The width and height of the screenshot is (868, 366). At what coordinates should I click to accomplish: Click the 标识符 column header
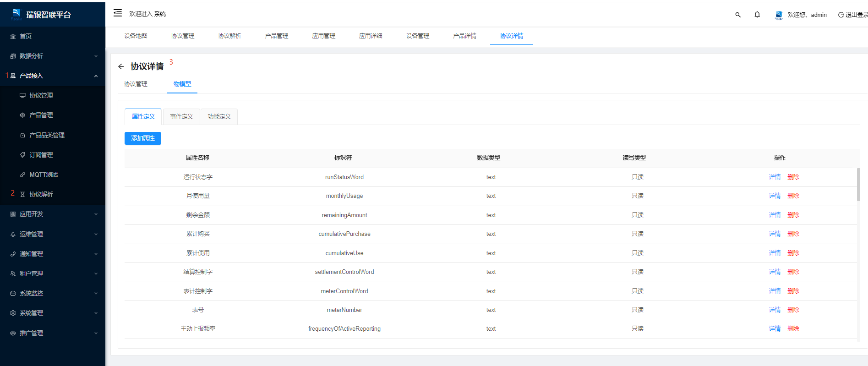coord(343,158)
